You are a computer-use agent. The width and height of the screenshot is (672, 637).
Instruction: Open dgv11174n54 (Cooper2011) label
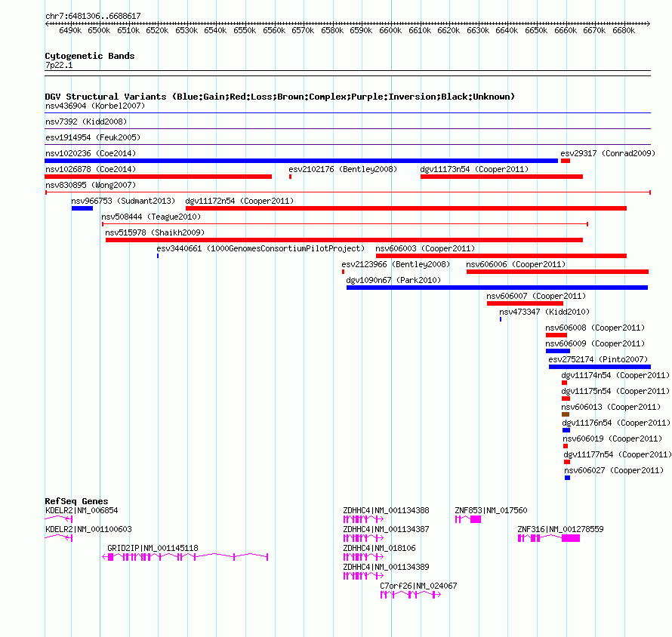click(615, 375)
